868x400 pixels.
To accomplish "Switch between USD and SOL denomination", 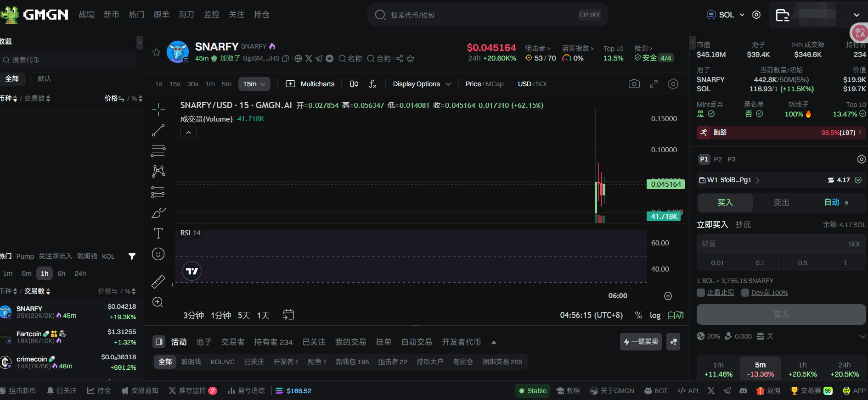I will pyautogui.click(x=533, y=84).
